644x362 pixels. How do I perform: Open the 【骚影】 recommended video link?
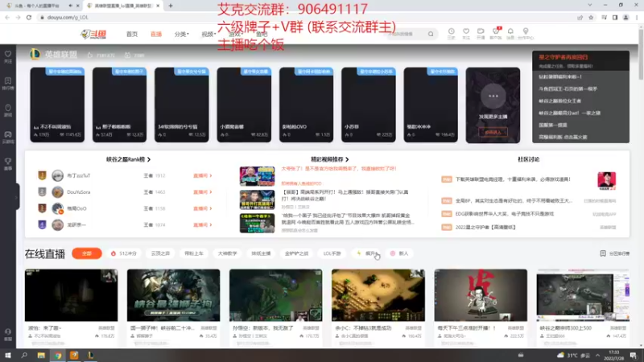coord(345,195)
